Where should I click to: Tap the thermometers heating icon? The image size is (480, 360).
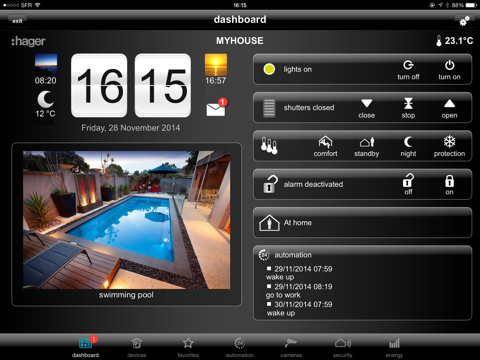pos(269,146)
